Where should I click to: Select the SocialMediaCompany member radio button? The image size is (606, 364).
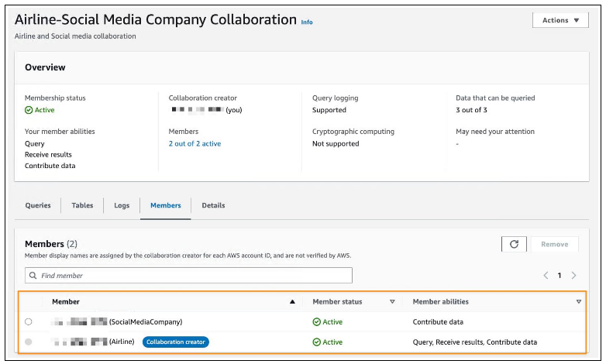(29, 321)
